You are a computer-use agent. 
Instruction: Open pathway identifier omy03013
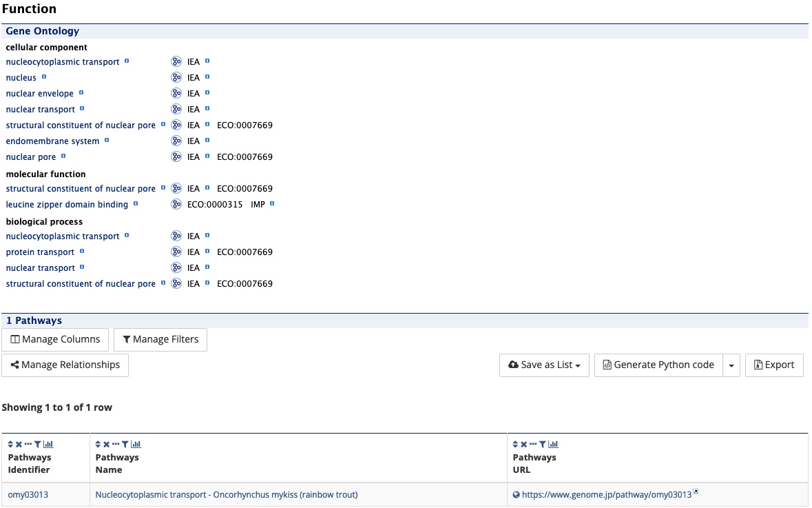(28, 495)
